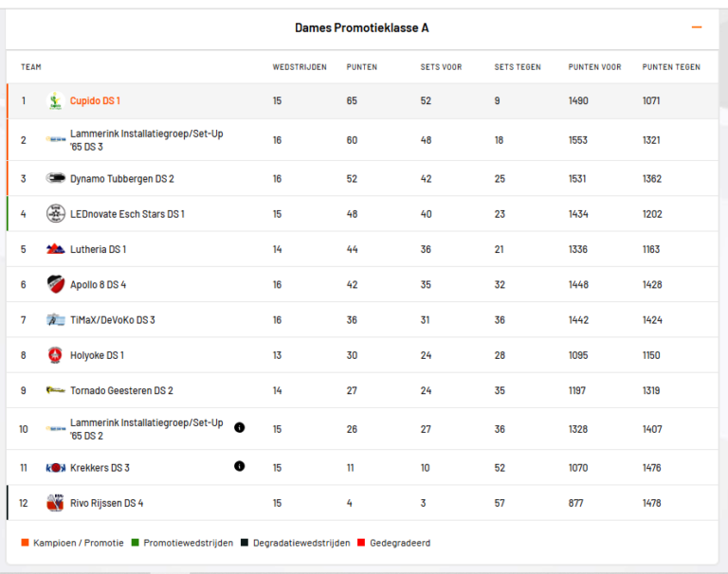Screen dimensions: 728x574
Task: Click the Dynamo Tubbergen DS 2 logo
Action: tap(56, 178)
